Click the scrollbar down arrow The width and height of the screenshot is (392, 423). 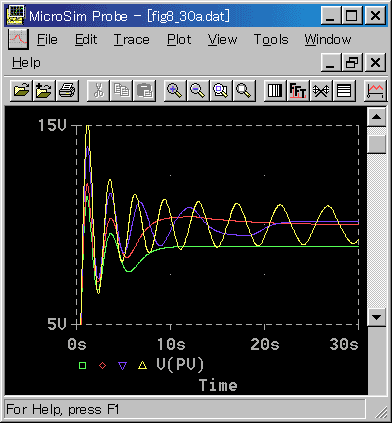377,317
